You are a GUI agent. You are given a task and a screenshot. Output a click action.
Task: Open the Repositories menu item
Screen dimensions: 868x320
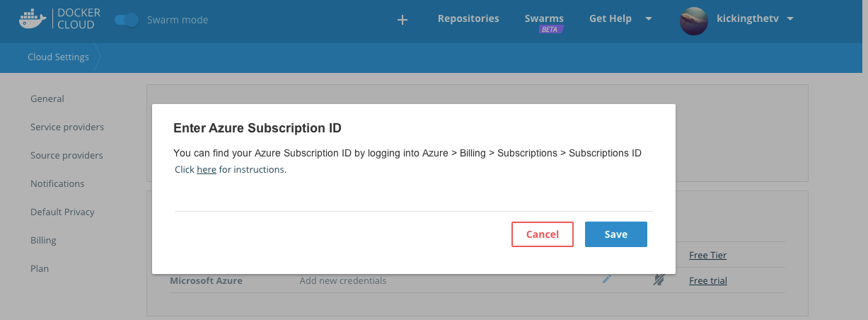468,18
